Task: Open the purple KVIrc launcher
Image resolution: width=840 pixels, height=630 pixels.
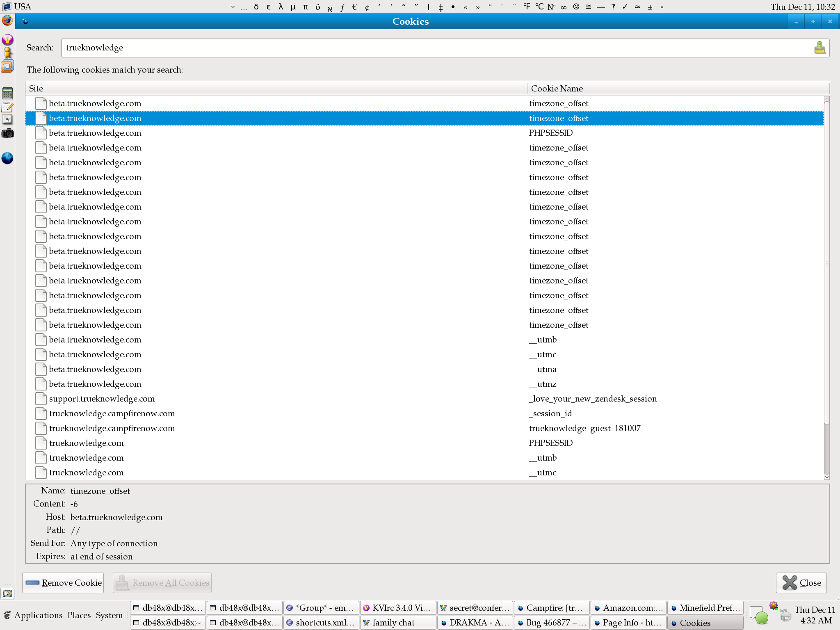Action: [x=7, y=40]
